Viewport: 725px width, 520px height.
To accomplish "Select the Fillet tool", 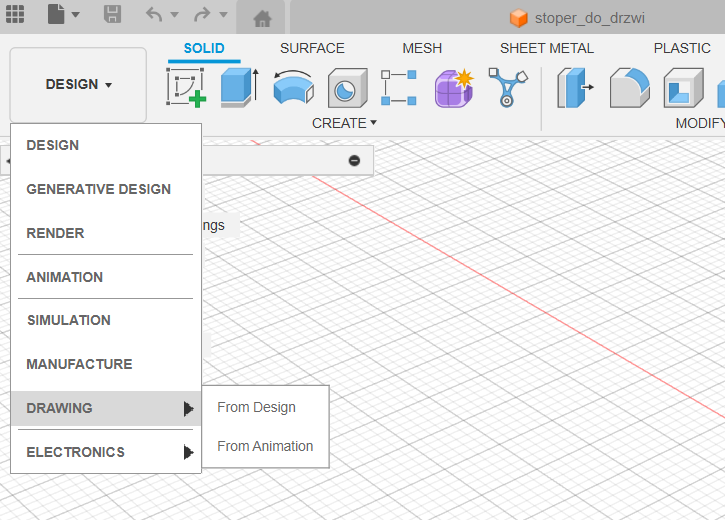I will (630, 88).
